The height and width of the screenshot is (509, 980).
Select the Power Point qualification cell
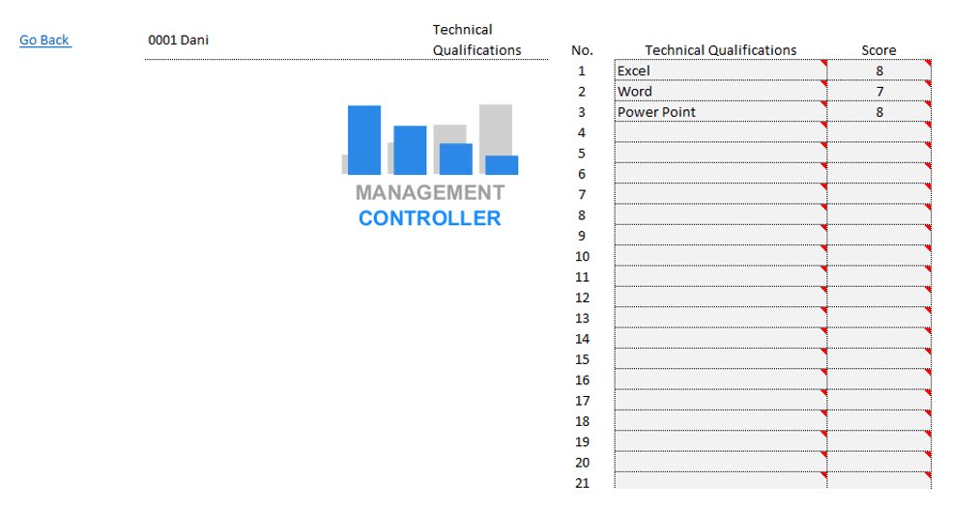click(720, 112)
